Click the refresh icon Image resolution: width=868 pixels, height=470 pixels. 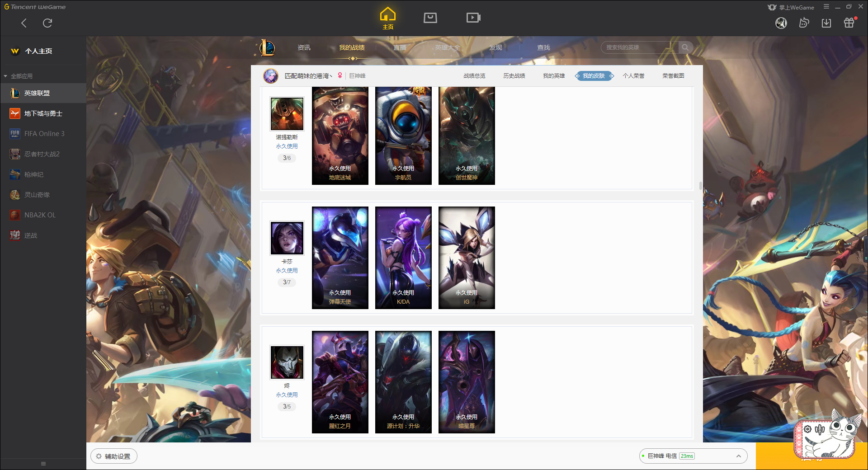47,23
